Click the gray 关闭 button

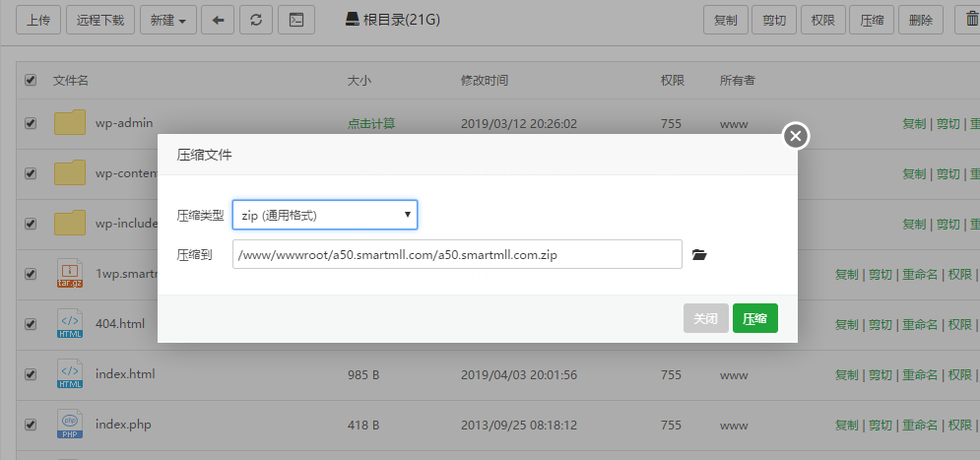click(x=706, y=319)
